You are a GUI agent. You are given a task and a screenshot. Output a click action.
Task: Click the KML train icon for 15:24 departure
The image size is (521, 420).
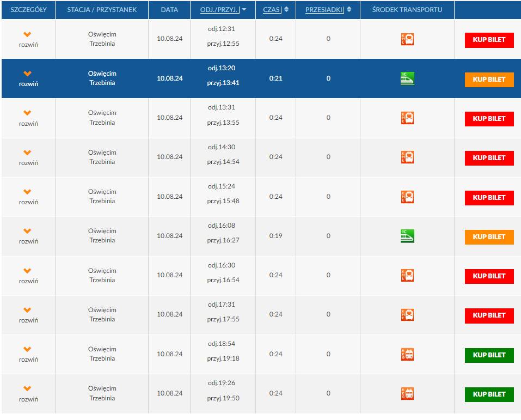tap(407, 197)
